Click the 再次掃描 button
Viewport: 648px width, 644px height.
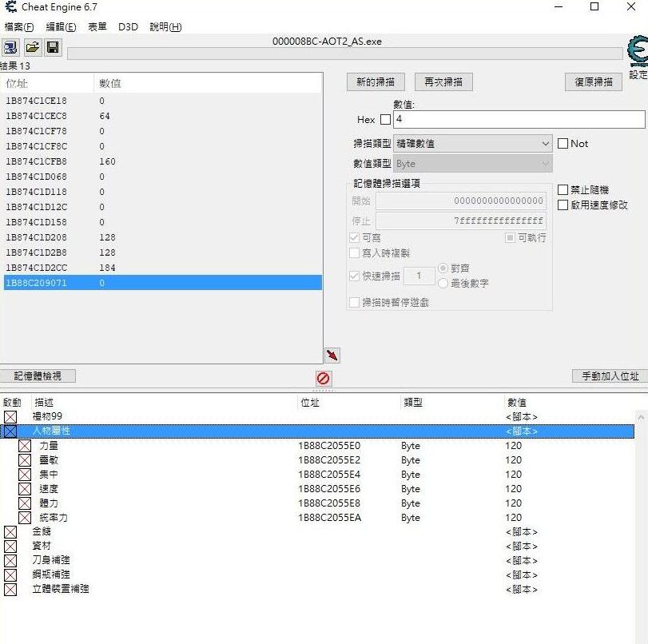pyautogui.click(x=443, y=81)
